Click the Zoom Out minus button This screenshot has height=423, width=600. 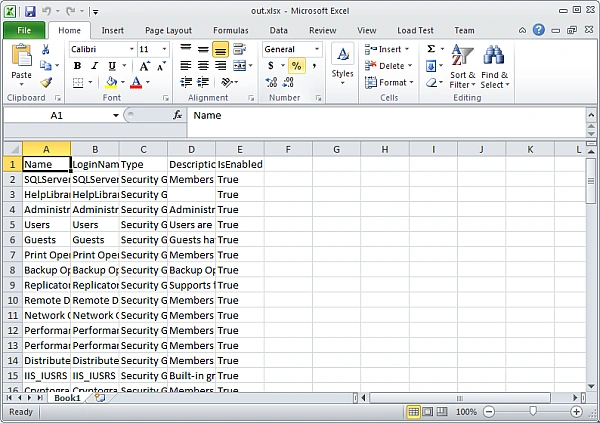489,412
